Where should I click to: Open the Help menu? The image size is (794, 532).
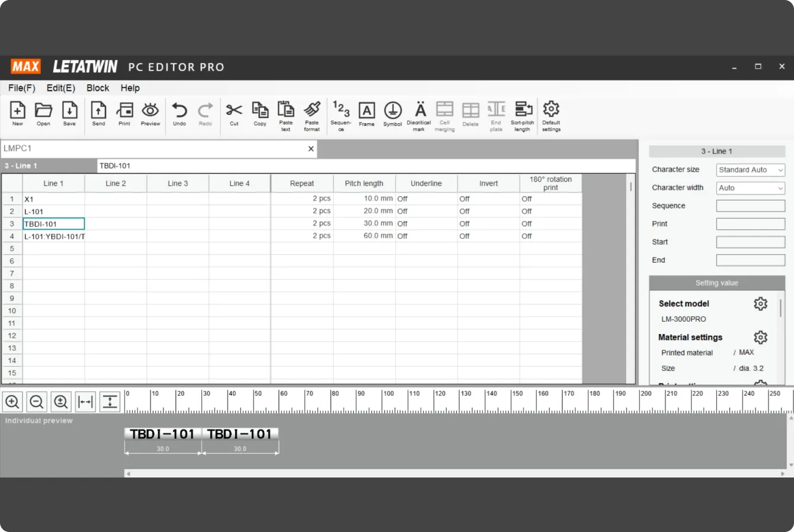[x=130, y=88]
